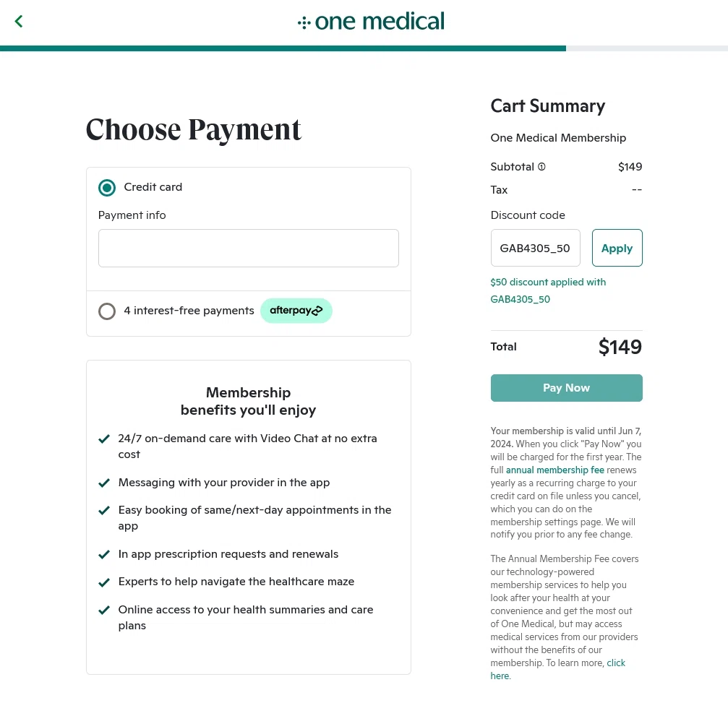Click the Subtotal info icon

pos(541,167)
